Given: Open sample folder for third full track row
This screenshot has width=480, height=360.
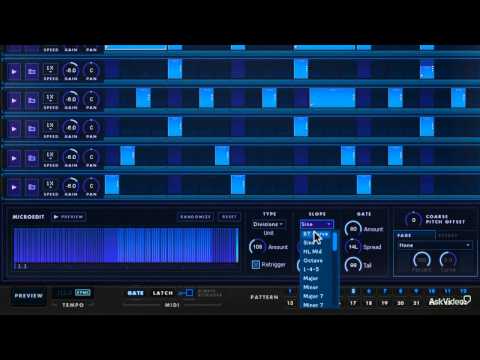Looking at the screenshot, I should pyautogui.click(x=32, y=129).
